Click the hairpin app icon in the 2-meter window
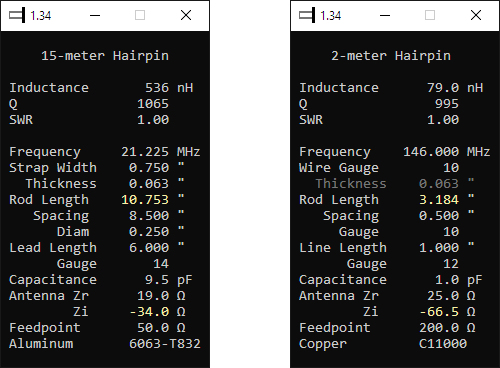This screenshot has width=500, height=368. tap(307, 15)
